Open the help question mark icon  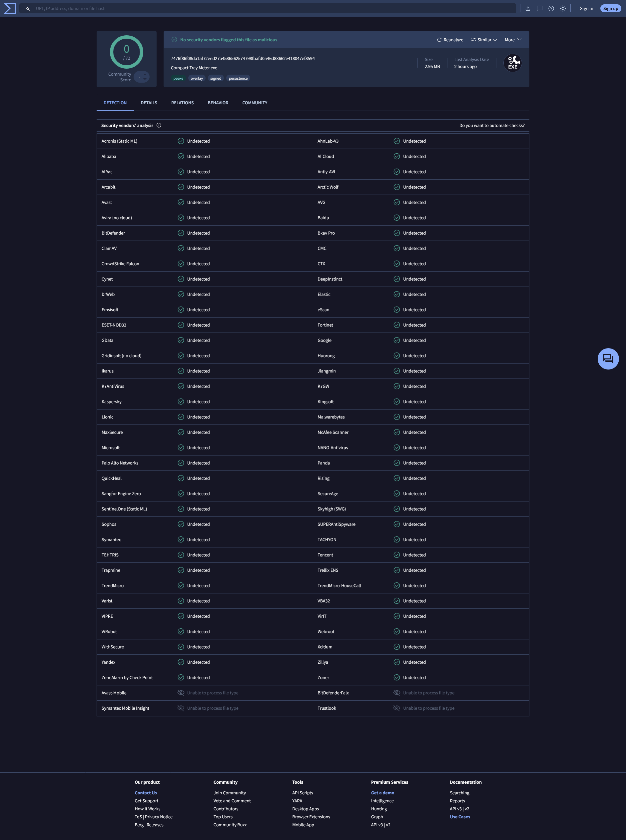[551, 8]
